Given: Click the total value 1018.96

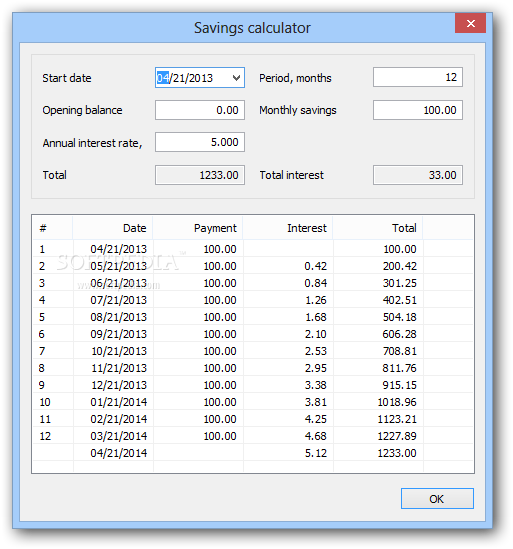Looking at the screenshot, I should click(x=397, y=402).
